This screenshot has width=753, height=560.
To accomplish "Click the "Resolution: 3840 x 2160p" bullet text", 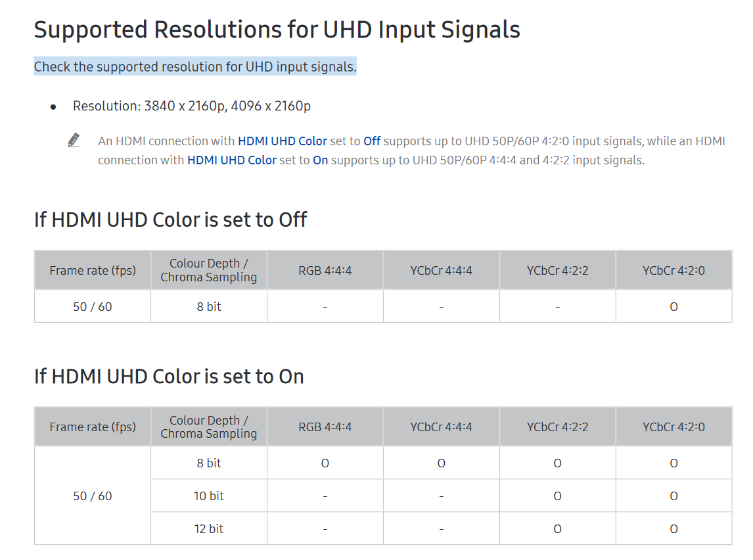I will 192,106.
